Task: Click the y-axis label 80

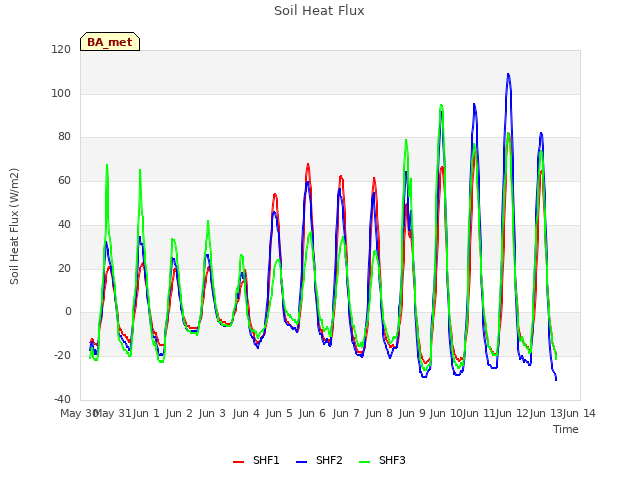Action: (64, 137)
